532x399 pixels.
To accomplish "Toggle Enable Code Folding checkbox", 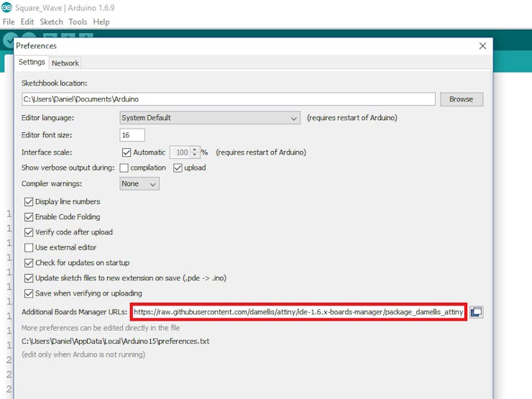I will 29,217.
